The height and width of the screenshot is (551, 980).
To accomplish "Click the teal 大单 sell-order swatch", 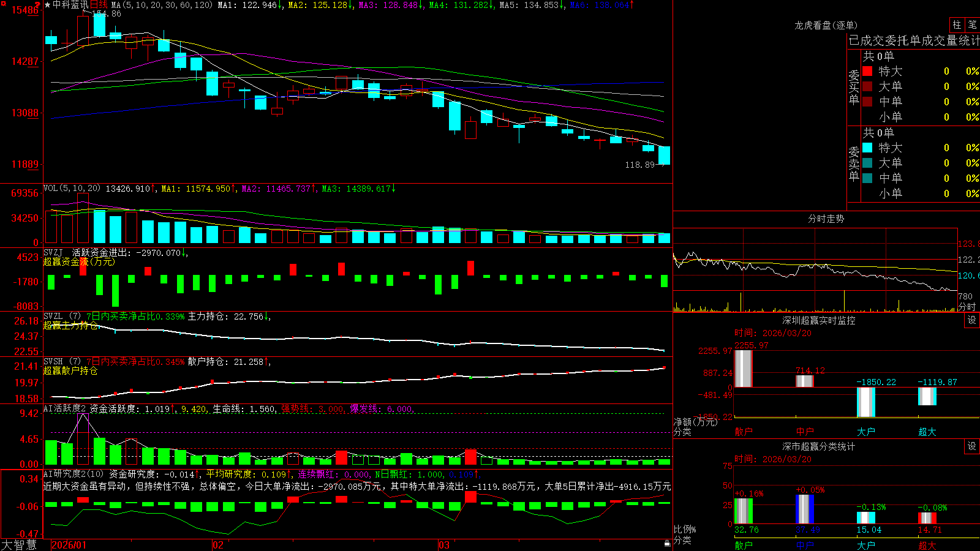I will (x=867, y=163).
